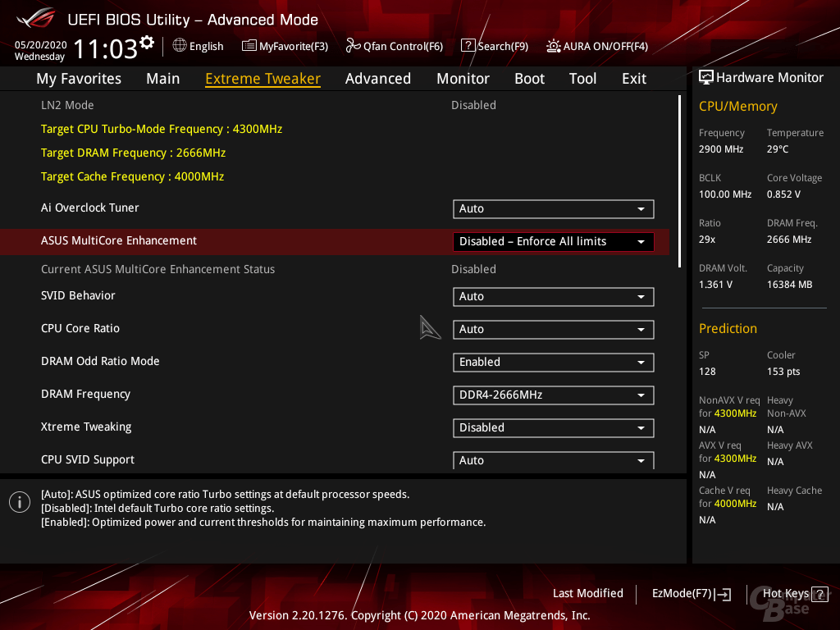Open MyFavorite(F3)
This screenshot has width=840, height=630.
coord(285,46)
